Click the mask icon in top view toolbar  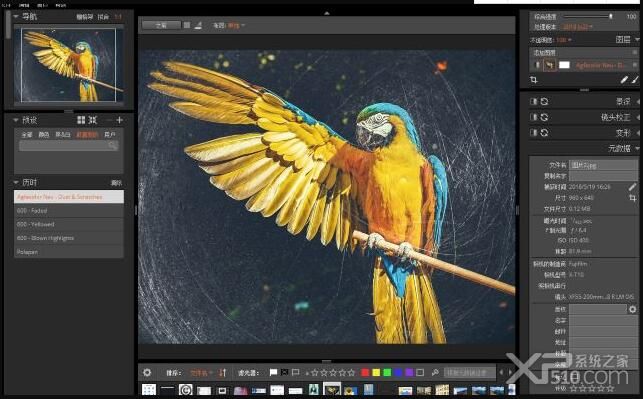(x=198, y=25)
